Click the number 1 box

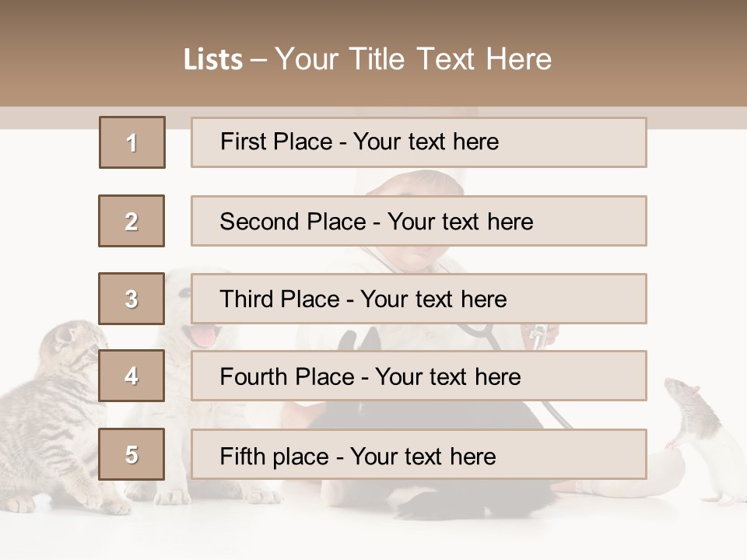132,142
